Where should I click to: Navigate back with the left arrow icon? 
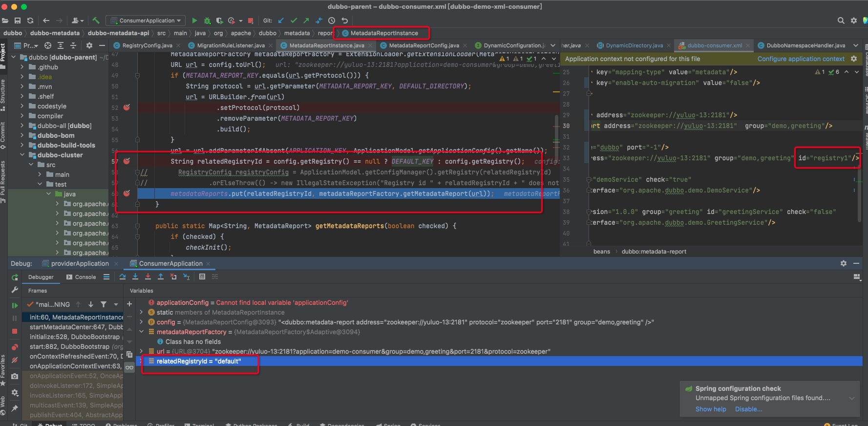(x=46, y=21)
